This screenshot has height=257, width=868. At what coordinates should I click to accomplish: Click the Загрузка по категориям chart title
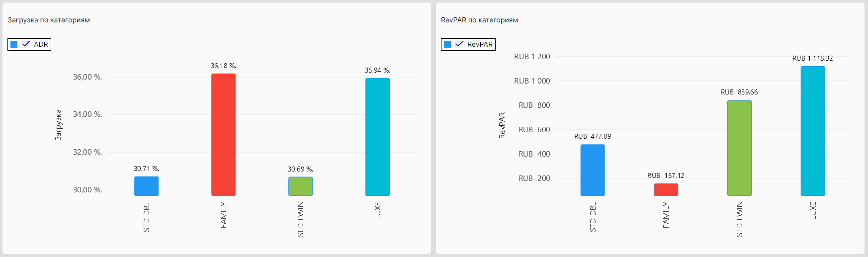click(49, 20)
